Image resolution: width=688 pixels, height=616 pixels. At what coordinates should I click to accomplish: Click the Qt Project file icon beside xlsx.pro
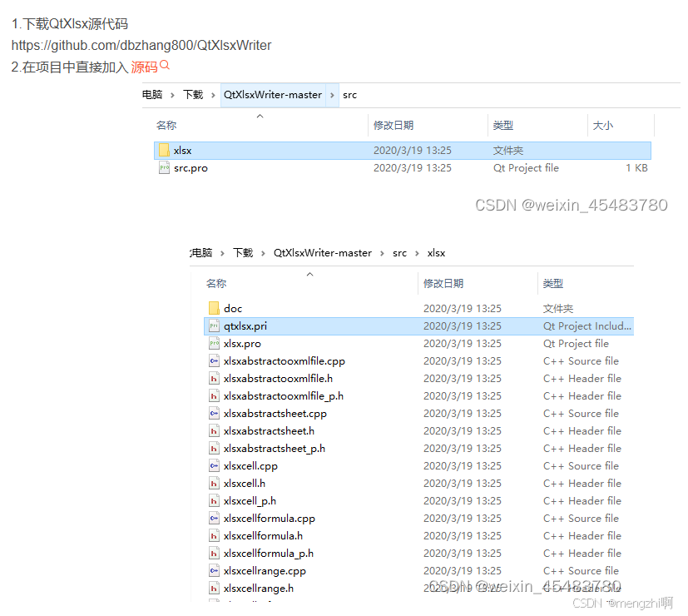pyautogui.click(x=213, y=343)
